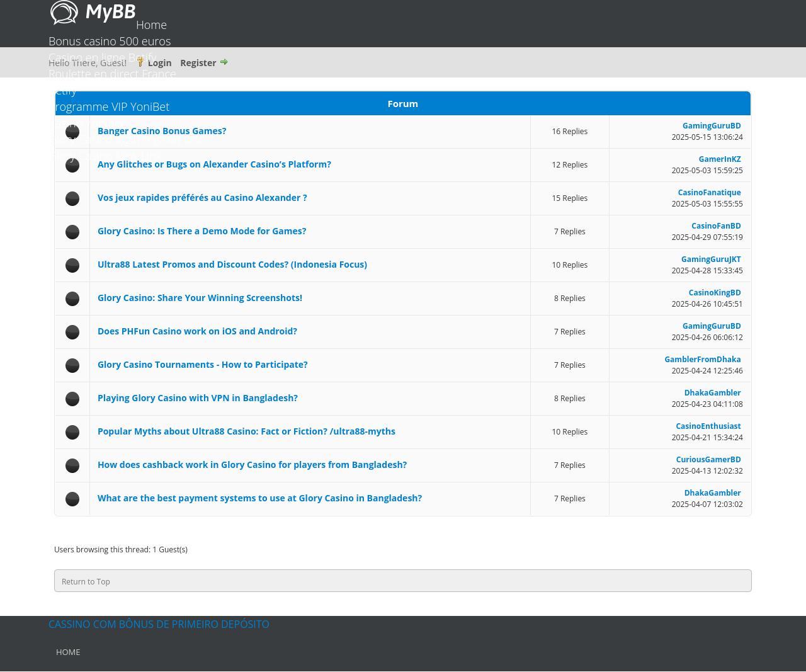Click the Login key icon
The width and height of the screenshot is (806, 672).
[x=140, y=62]
